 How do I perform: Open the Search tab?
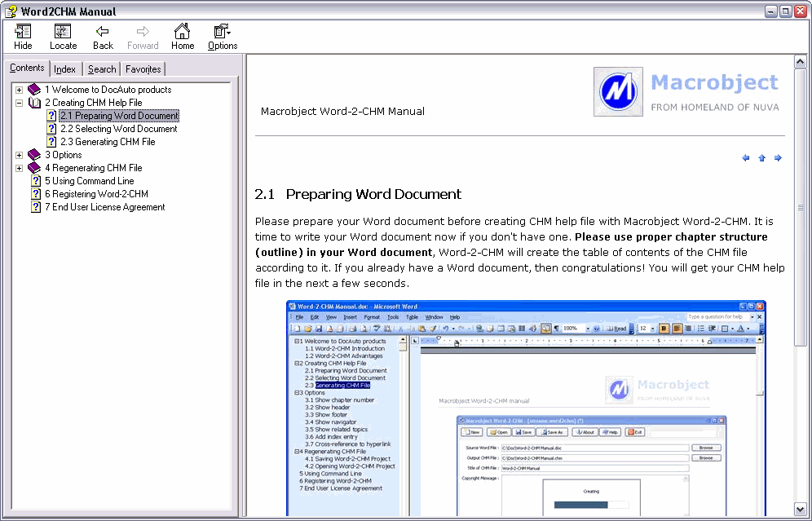tap(101, 69)
